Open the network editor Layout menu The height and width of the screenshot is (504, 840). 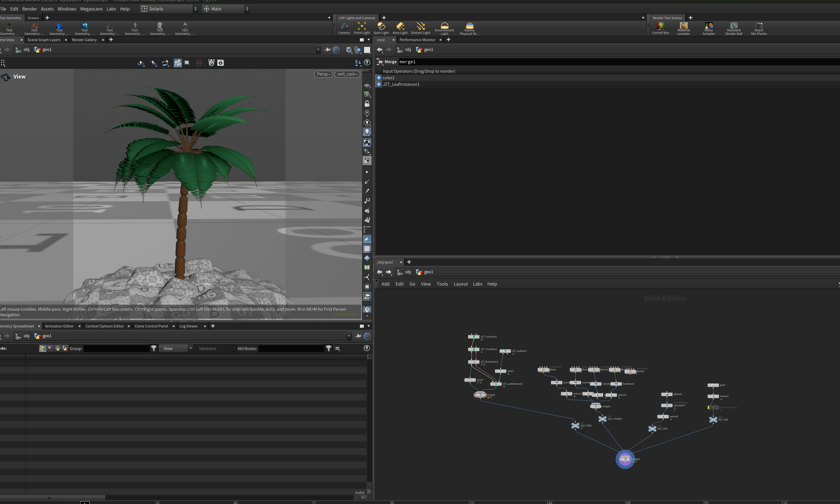(460, 284)
